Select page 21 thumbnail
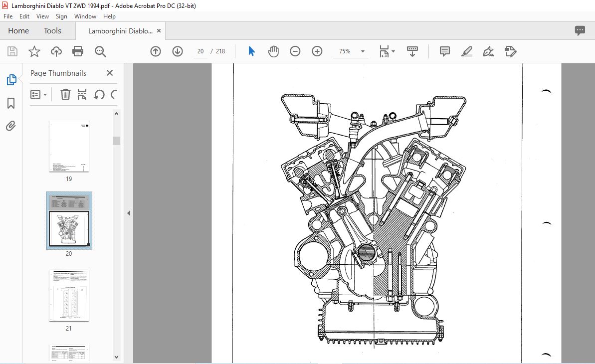 (69, 296)
